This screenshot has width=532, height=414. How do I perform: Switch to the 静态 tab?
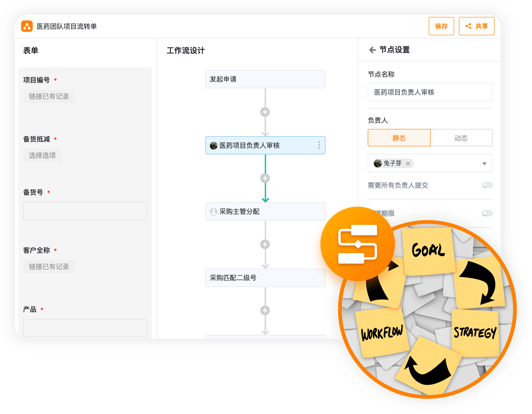[x=399, y=138]
